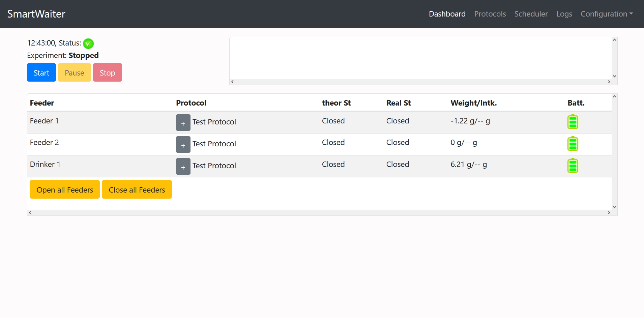This screenshot has height=318, width=644.
Task: Expand Feeder 1 protocol with plus button
Action: point(183,123)
